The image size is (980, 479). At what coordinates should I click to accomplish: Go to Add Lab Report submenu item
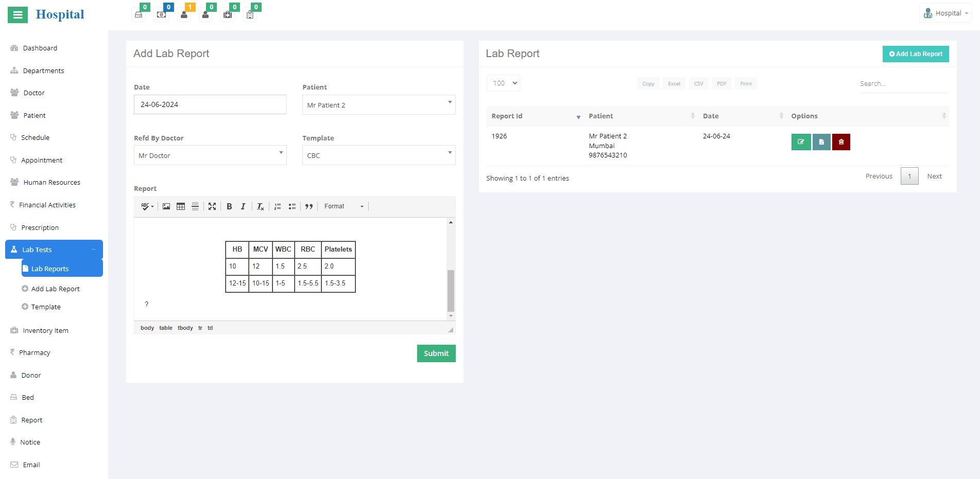[x=55, y=289]
